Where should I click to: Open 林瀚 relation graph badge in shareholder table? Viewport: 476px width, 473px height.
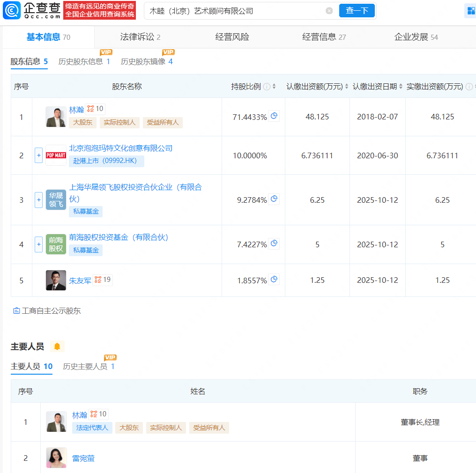click(95, 109)
